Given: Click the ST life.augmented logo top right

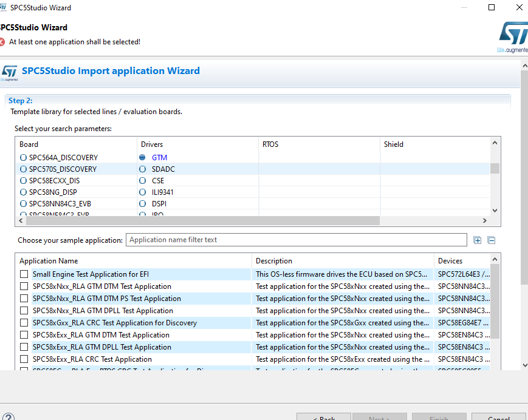Looking at the screenshot, I should click(513, 37).
